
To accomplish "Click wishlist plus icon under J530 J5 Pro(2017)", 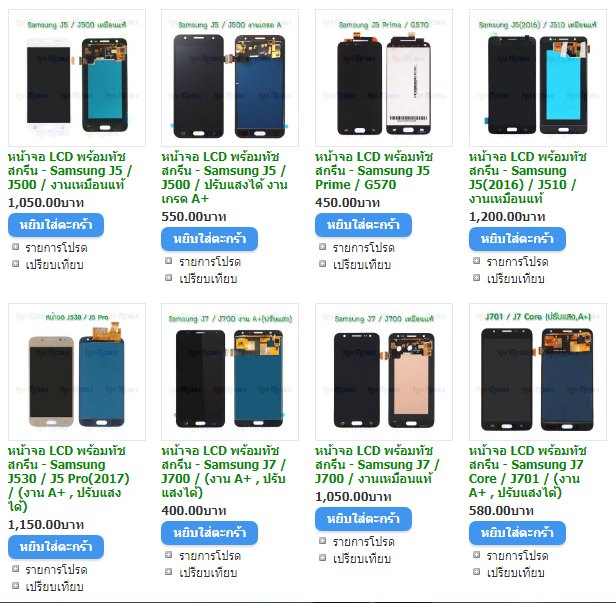I will 15,569.
